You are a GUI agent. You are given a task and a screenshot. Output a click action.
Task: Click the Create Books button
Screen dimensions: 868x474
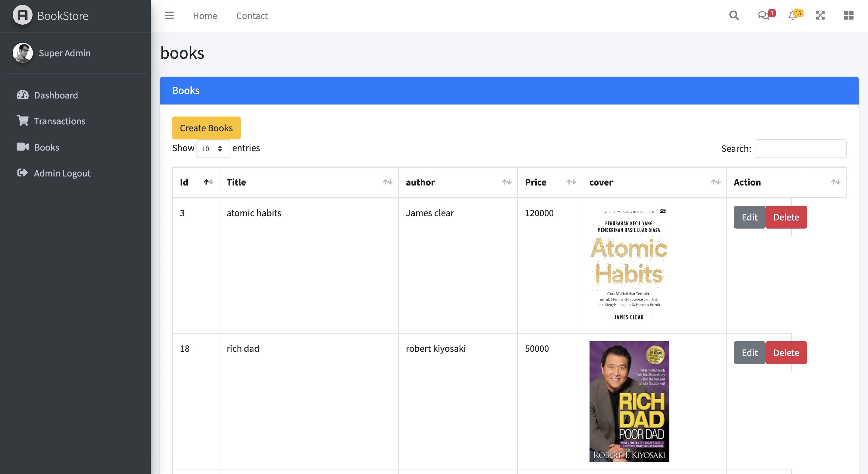206,128
